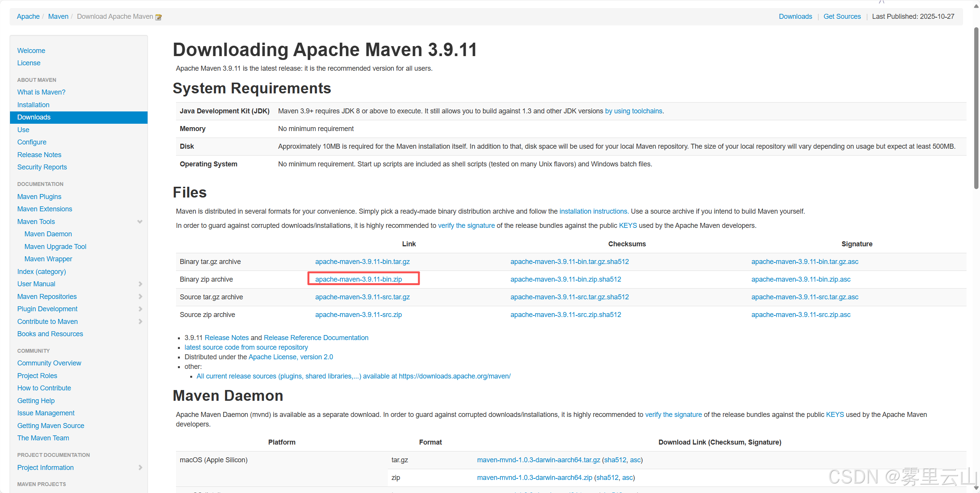The image size is (980, 493).
Task: Open the Installation sidebar item
Action: (33, 105)
